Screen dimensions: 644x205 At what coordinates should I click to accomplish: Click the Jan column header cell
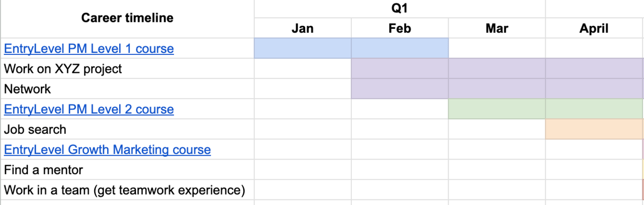coord(303,28)
